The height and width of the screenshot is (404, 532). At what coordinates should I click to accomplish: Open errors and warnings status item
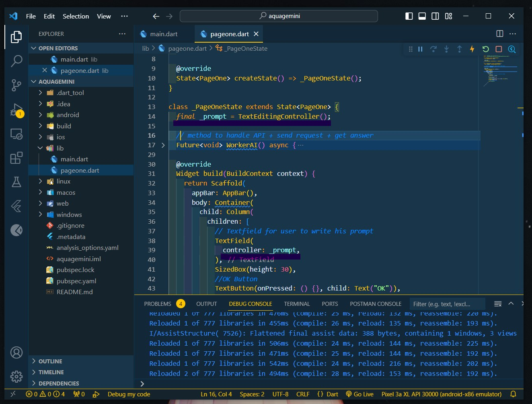pyautogui.click(x=45, y=394)
